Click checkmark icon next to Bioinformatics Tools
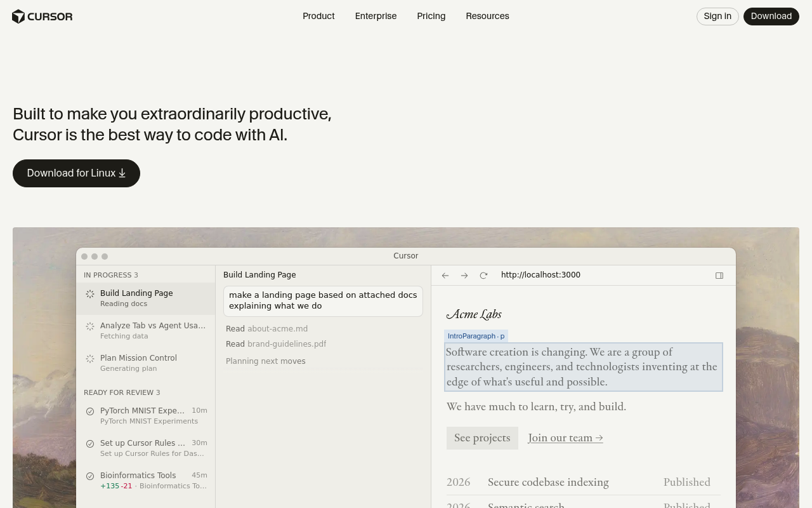This screenshot has width=812, height=508. 90,476
